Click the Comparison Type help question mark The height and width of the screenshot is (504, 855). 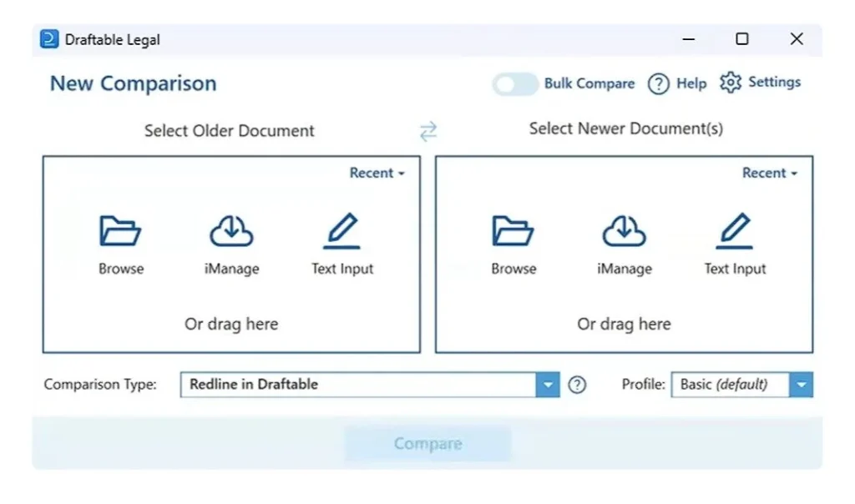(x=577, y=385)
